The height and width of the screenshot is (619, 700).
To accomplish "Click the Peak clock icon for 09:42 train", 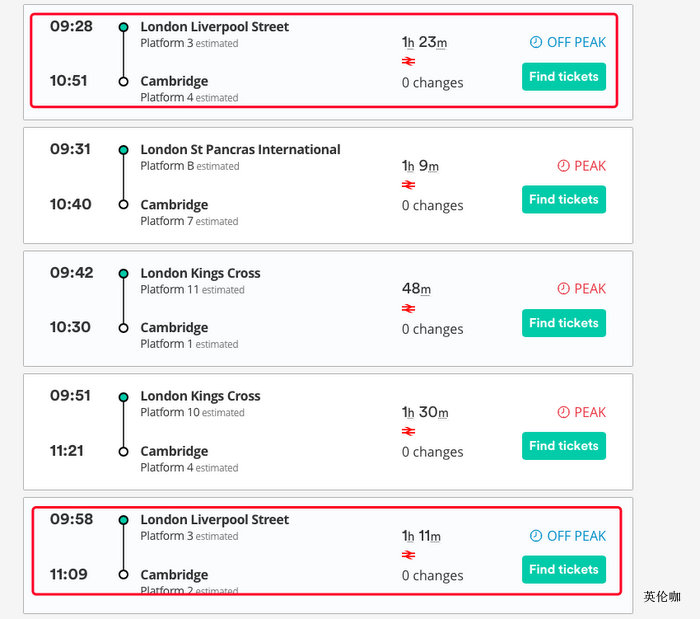I will click(x=563, y=289).
